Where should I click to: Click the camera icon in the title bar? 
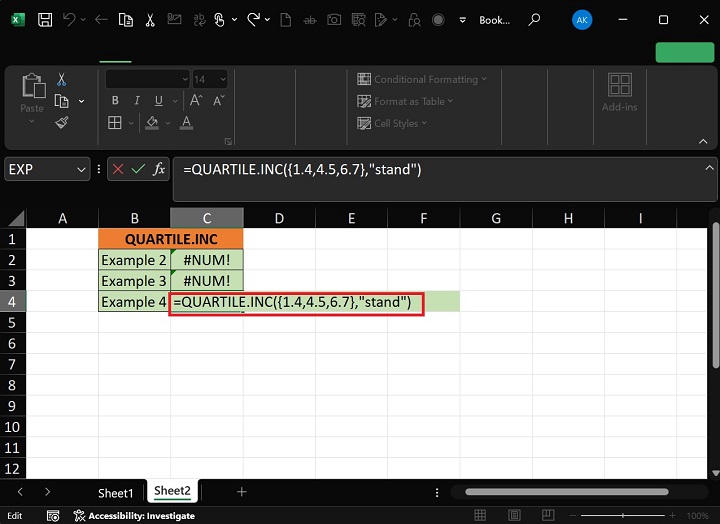coord(334,20)
